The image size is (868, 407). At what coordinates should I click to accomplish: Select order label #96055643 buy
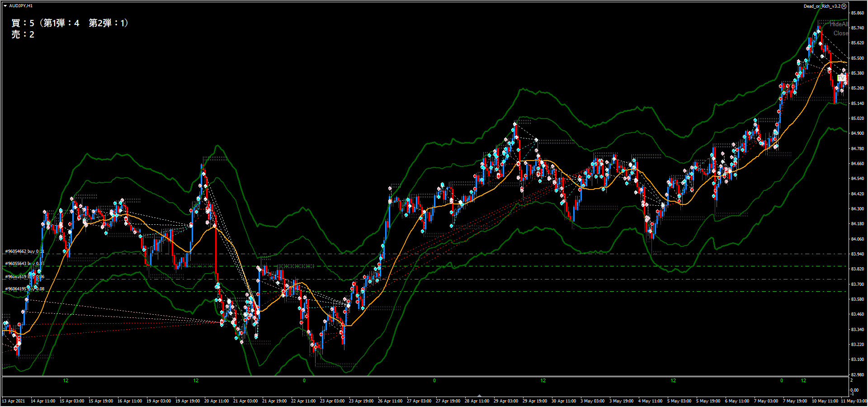24,264
